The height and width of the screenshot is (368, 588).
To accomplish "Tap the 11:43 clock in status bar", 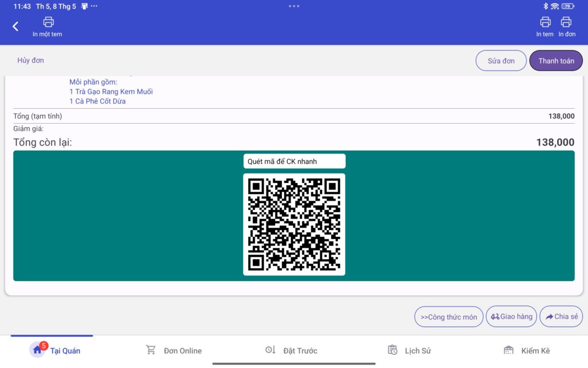I will coord(22,6).
